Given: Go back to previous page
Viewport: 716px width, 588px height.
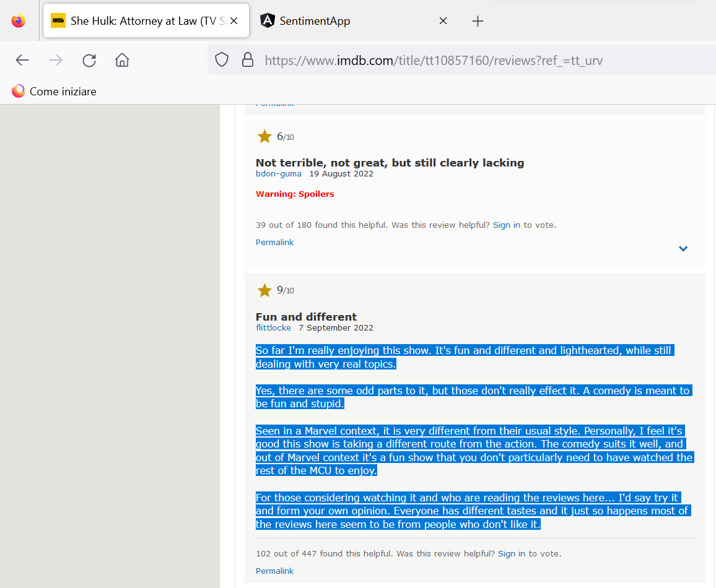Looking at the screenshot, I should pyautogui.click(x=22, y=60).
